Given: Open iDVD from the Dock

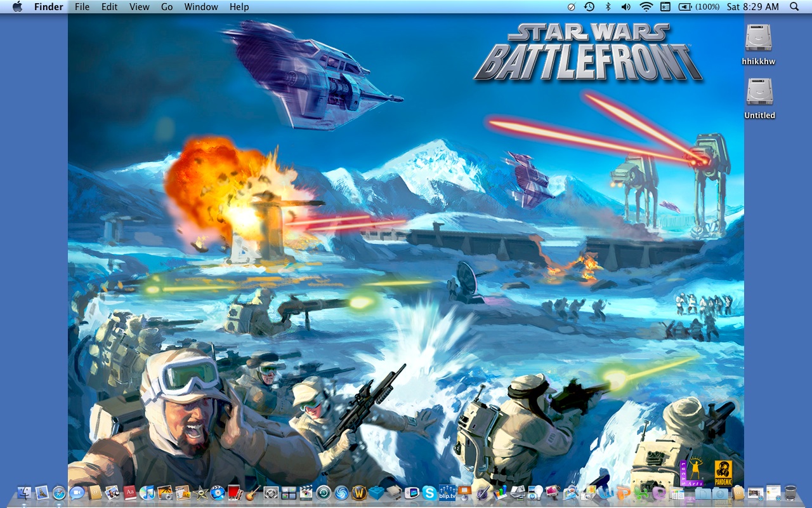Looking at the screenshot, I should pos(218,493).
